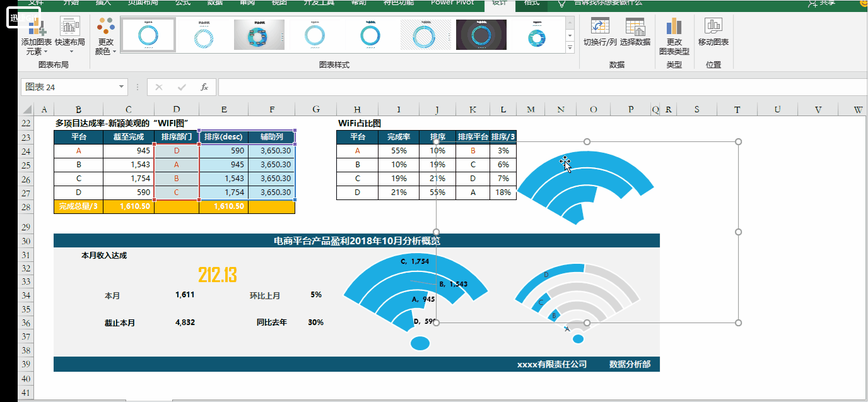This screenshot has width=868, height=402.
Task: Click the footer text 数据分析部
Action: 630,364
